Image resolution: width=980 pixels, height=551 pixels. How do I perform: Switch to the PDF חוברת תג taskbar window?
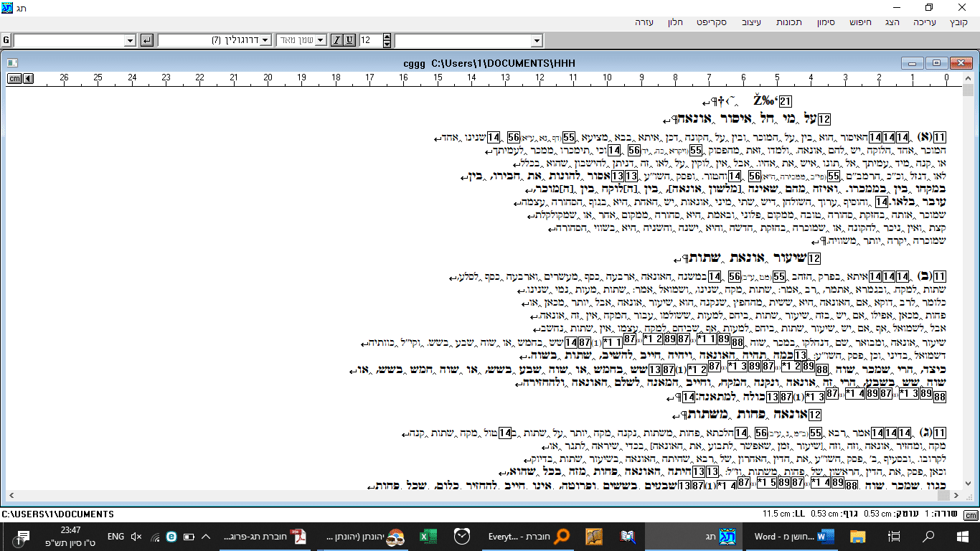[264, 536]
